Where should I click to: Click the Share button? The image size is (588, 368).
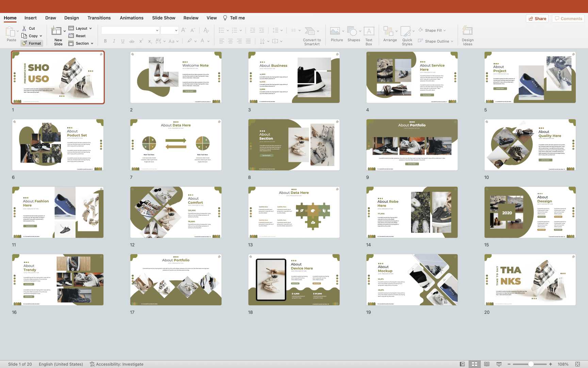point(537,18)
